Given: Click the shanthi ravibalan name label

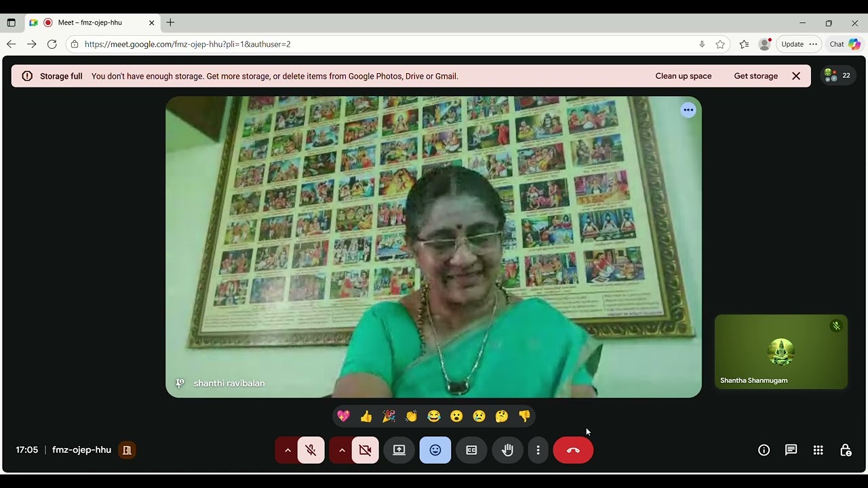Looking at the screenshot, I should (229, 383).
